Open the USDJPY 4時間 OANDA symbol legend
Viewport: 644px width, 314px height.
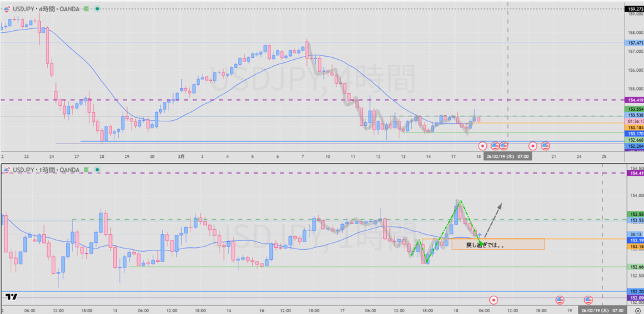[44, 8]
